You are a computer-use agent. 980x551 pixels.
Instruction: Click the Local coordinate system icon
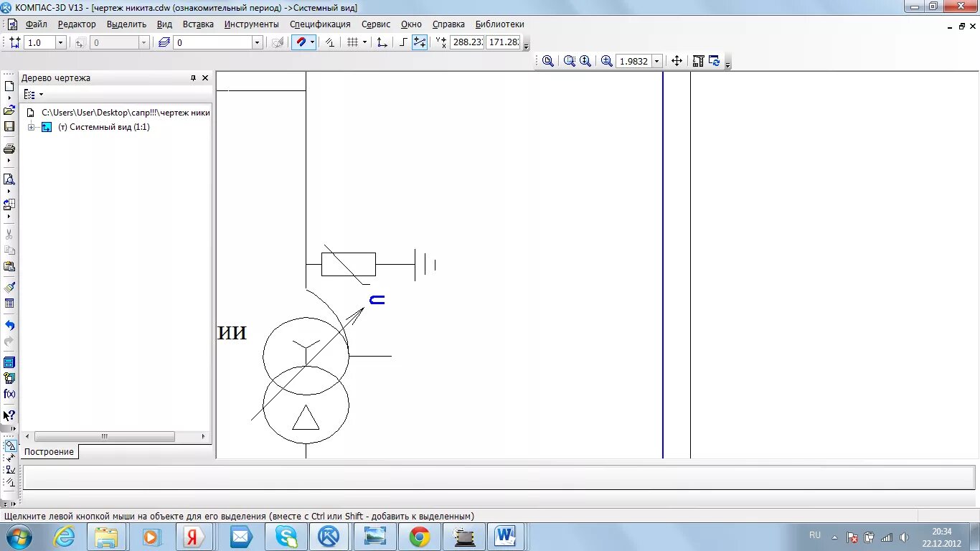click(382, 42)
